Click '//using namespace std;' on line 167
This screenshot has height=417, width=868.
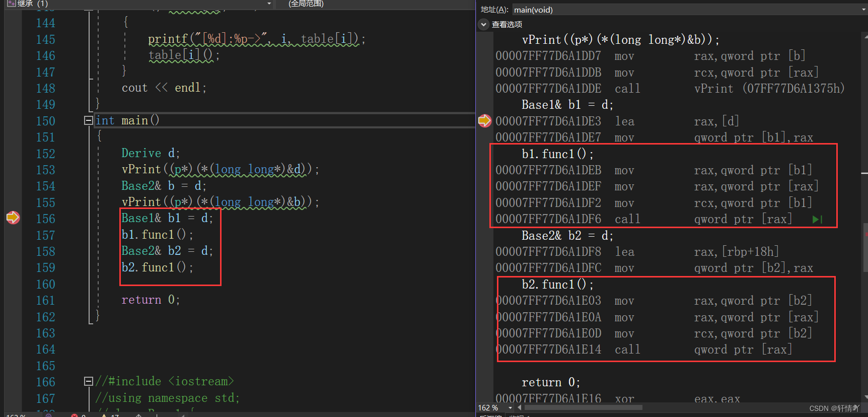(168, 398)
